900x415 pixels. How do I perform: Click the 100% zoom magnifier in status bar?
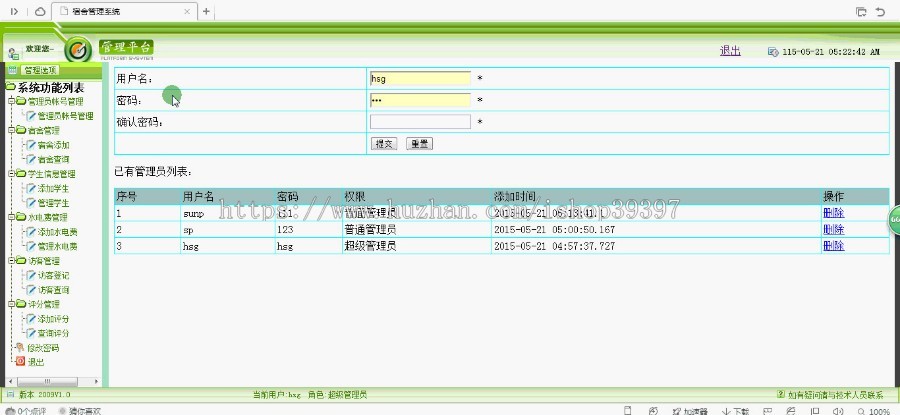pos(862,411)
